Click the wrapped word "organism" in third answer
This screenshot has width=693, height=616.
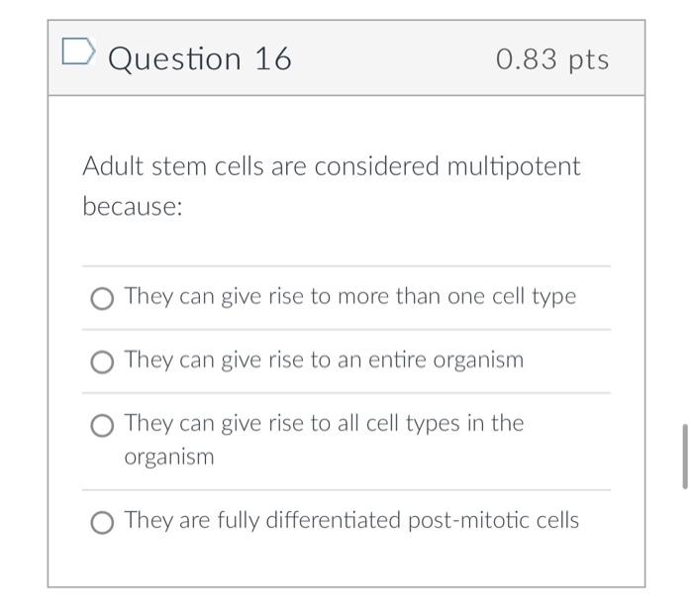click(x=168, y=458)
